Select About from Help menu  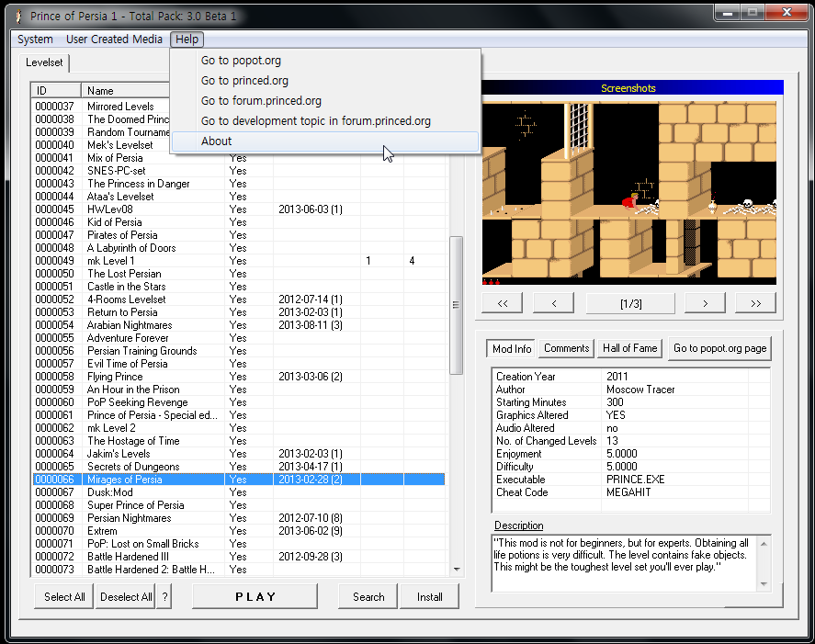point(325,141)
